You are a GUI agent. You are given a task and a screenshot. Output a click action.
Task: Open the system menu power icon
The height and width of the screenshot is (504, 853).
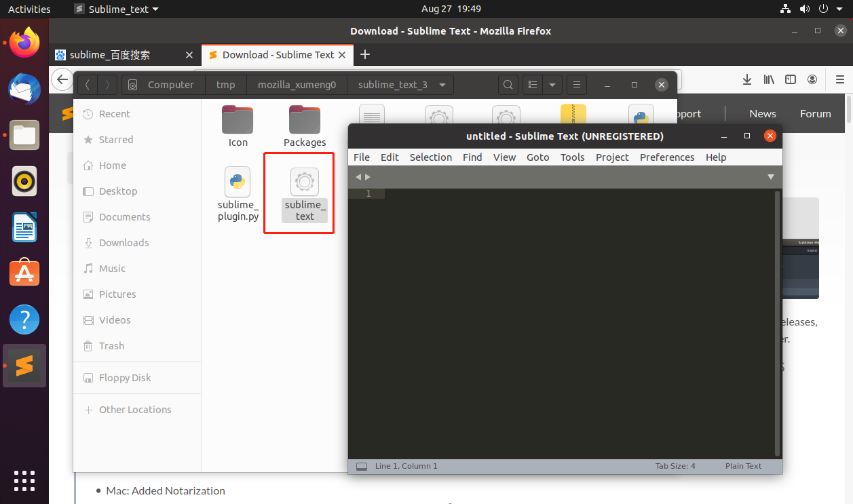[x=823, y=9]
